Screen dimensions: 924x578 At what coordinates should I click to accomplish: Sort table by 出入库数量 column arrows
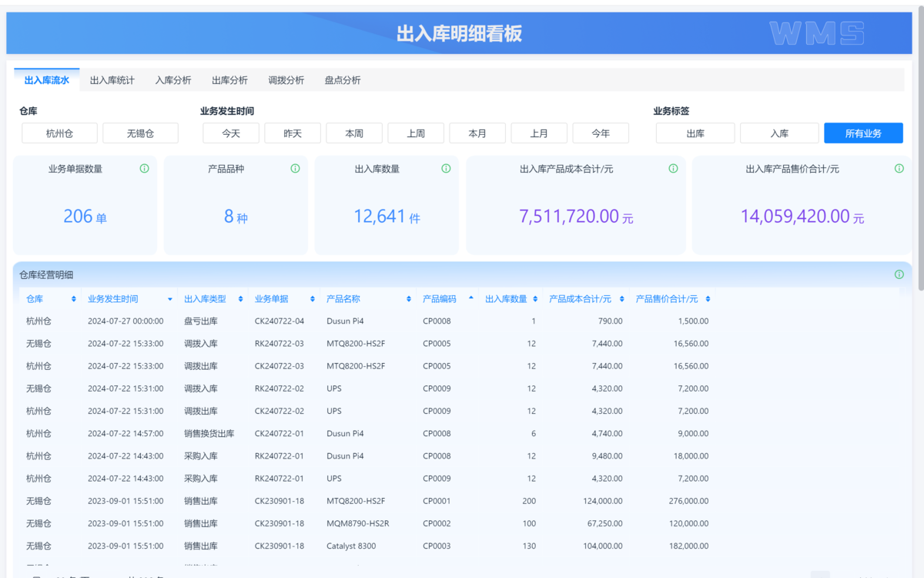point(535,299)
